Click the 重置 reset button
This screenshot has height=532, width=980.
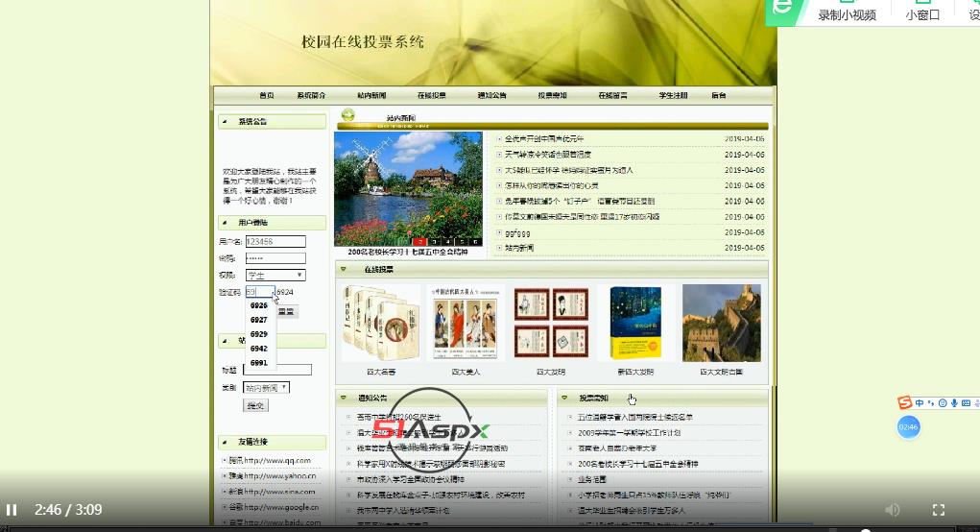click(287, 311)
